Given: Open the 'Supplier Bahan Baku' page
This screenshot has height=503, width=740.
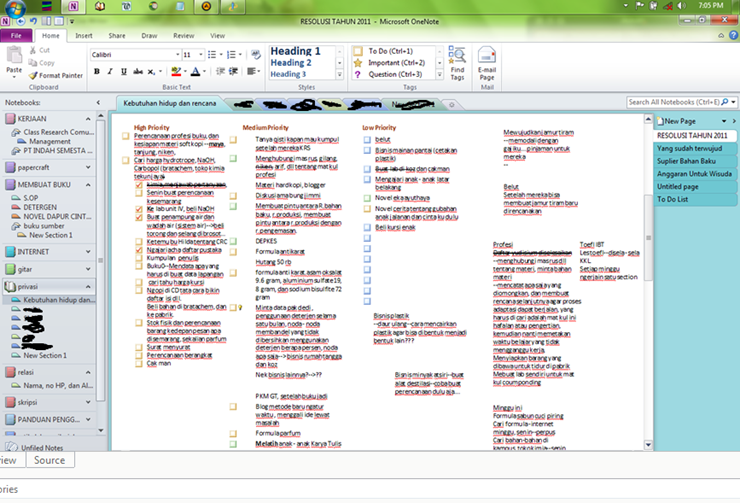Looking at the screenshot, I should tap(686, 161).
